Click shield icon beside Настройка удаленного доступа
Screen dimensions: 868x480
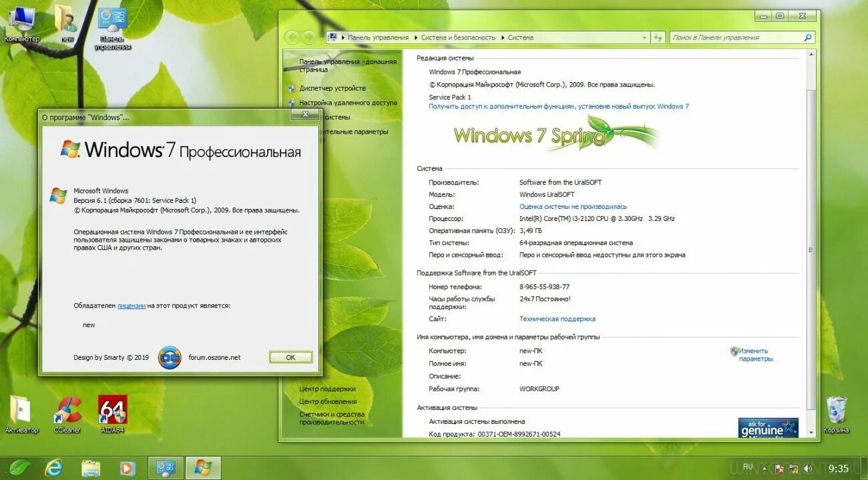tap(292, 103)
